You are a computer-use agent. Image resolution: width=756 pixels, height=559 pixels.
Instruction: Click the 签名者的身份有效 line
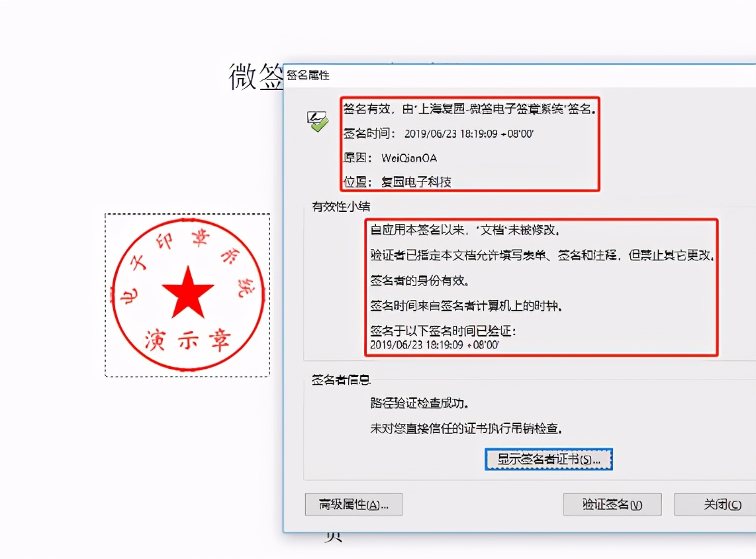click(x=420, y=280)
